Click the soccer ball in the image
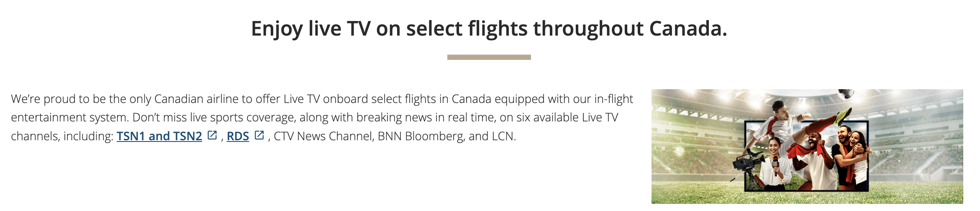The width and height of the screenshot is (980, 211). click(846, 94)
